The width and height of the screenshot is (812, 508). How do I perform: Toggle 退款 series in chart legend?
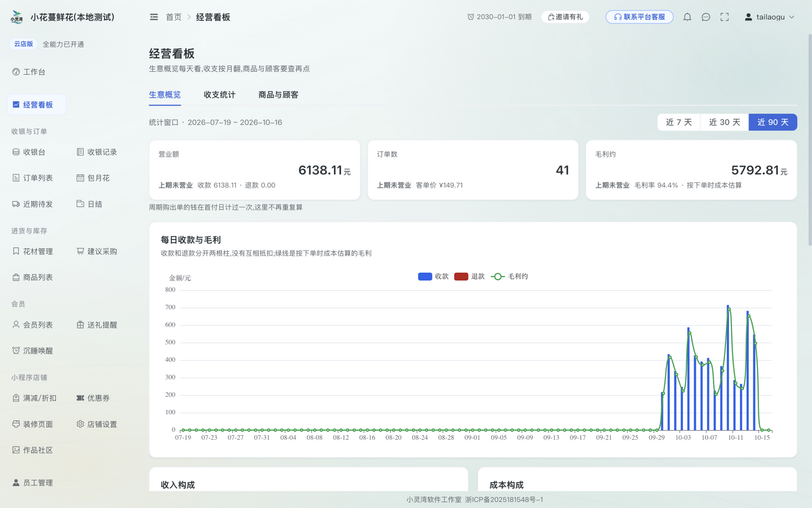tap(469, 277)
